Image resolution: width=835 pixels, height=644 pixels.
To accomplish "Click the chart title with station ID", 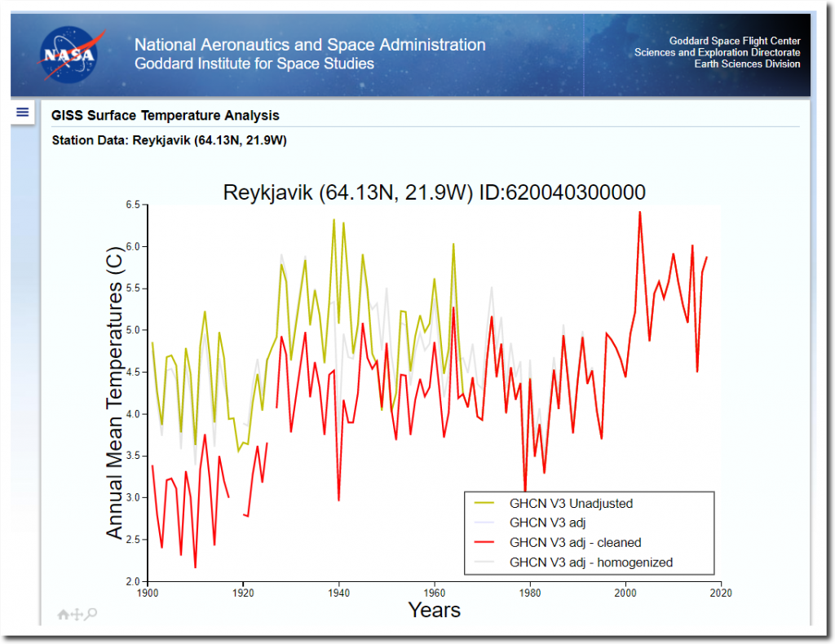I will (434, 192).
